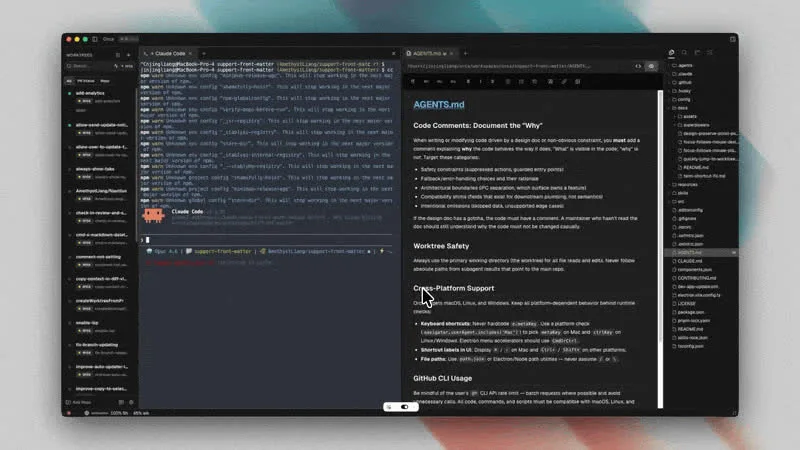Image resolution: width=800 pixels, height=450 pixels.
Task: Add a new editor tab beside AGENTS.md
Action: click(465, 54)
